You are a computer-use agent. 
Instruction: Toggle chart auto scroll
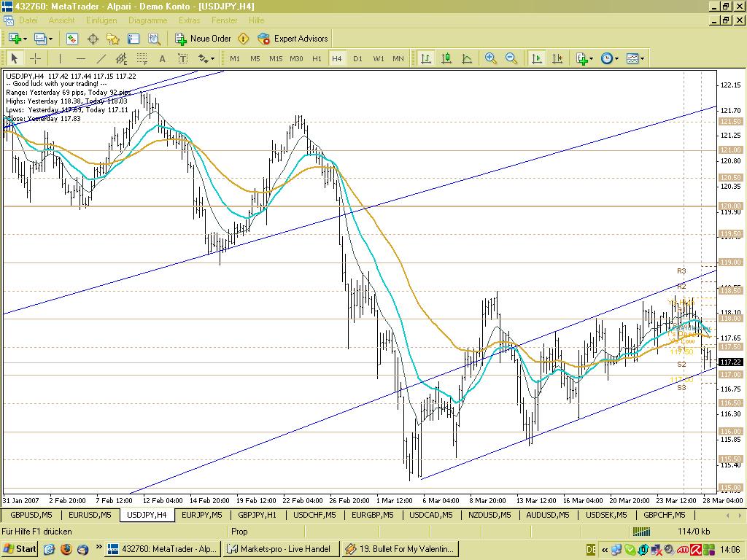[537, 58]
